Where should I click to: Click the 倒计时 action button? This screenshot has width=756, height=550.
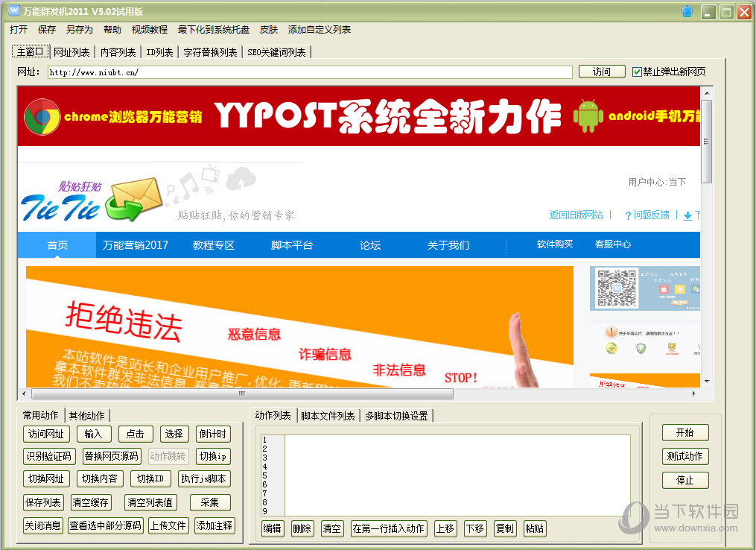tap(212, 434)
